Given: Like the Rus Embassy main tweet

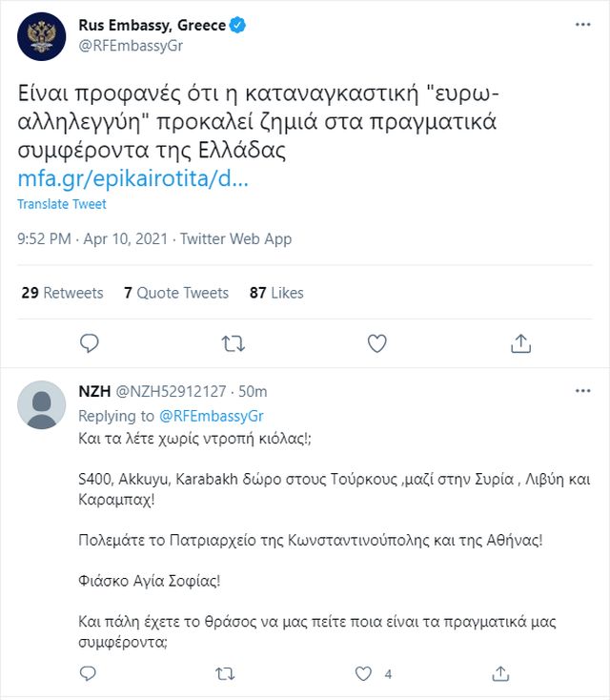Looking at the screenshot, I should tap(376, 343).
